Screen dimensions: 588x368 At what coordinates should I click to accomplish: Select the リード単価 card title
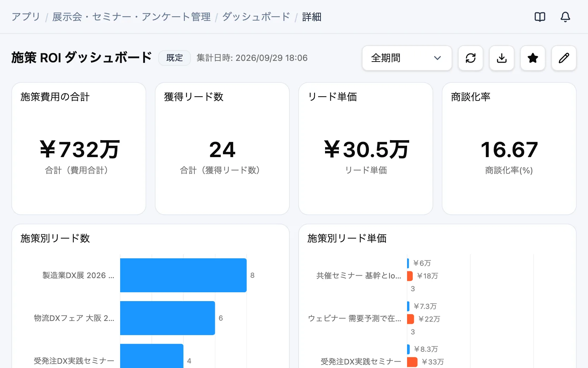point(332,97)
